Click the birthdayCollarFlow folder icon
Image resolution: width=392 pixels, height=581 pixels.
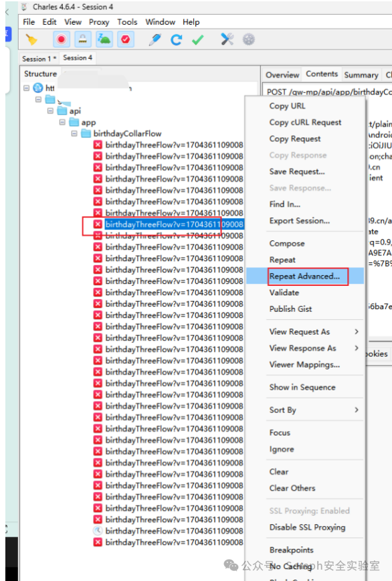coord(86,133)
